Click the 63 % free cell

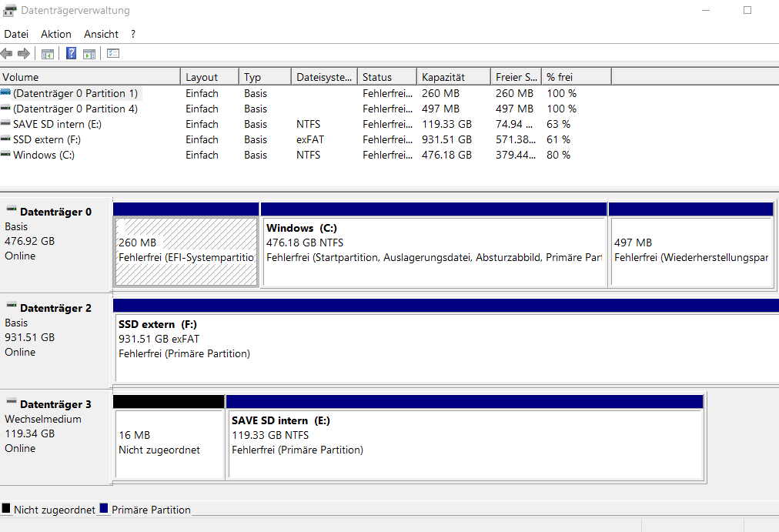point(558,124)
